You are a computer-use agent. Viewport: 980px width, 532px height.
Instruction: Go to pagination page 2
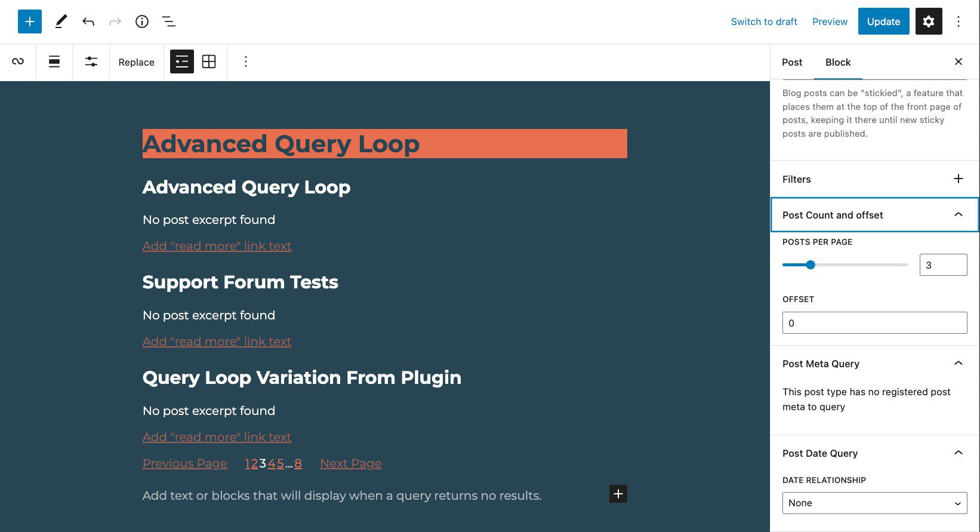coord(255,463)
